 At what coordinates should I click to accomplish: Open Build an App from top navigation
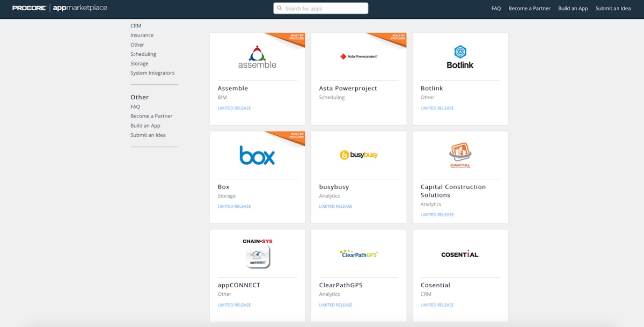pos(573,9)
